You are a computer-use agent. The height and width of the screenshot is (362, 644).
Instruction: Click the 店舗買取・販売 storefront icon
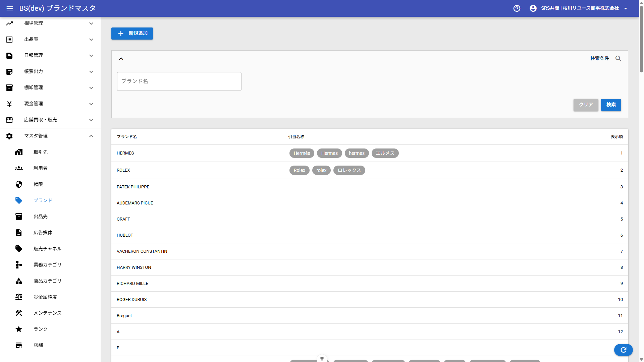pos(9,120)
